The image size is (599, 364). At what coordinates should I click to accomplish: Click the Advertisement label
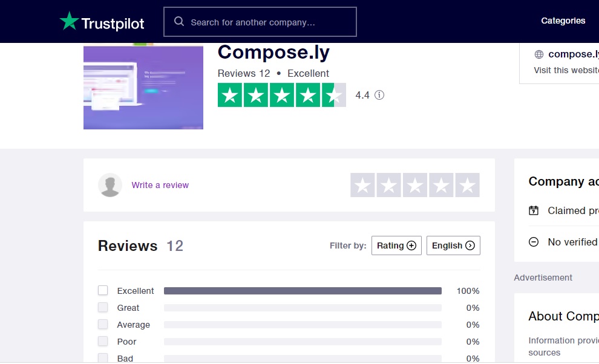(543, 278)
